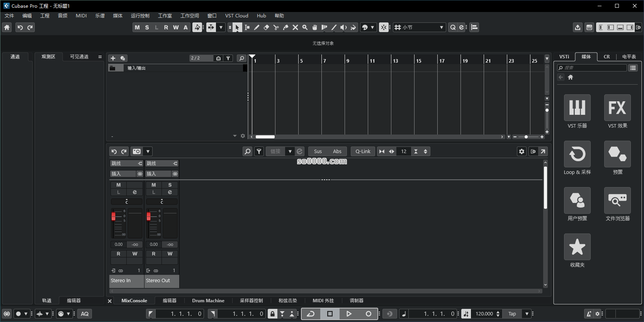Viewport: 644px width, 322px height.
Task: Open the MixConsole snapshot dropdown arrow
Action: point(148,152)
